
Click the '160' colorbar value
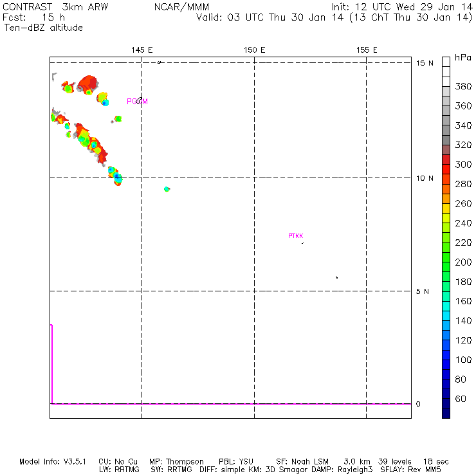pyautogui.click(x=463, y=301)
